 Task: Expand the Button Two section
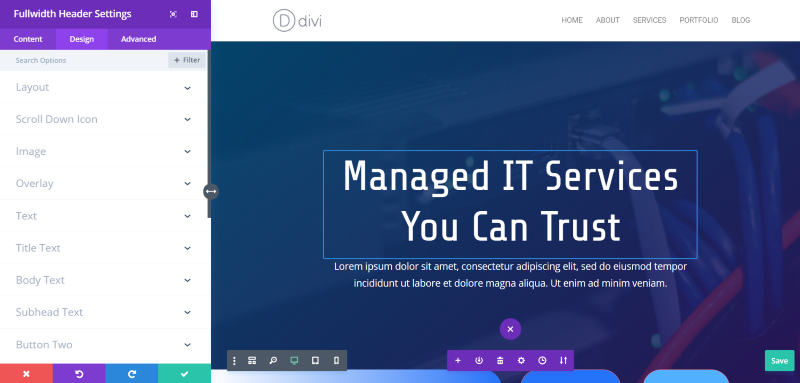click(x=104, y=345)
